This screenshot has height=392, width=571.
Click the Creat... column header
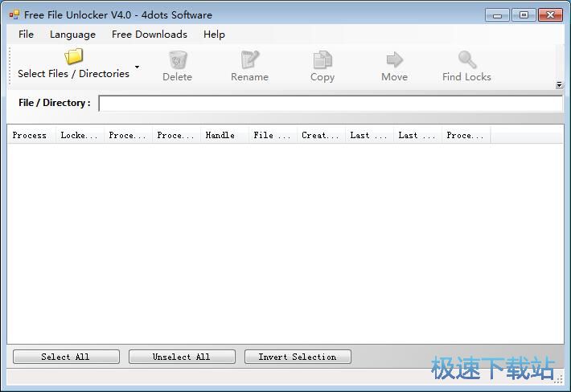(321, 135)
